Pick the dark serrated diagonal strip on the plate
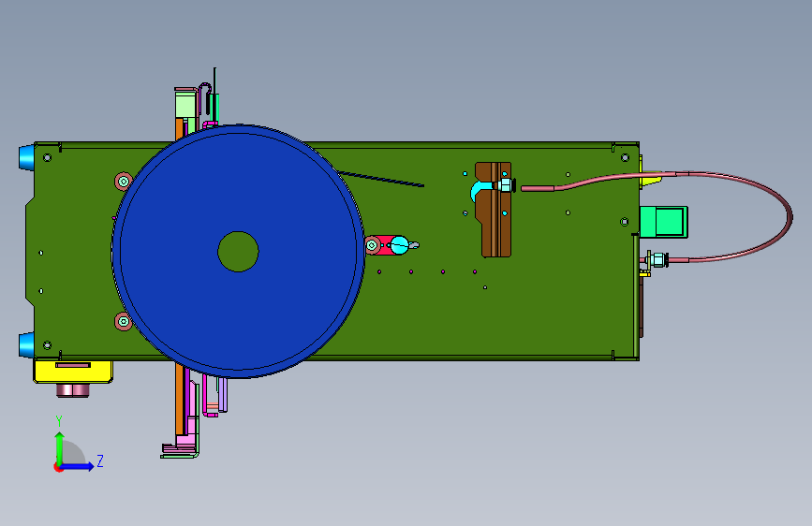Image resolution: width=812 pixels, height=526 pixels. coord(380,179)
